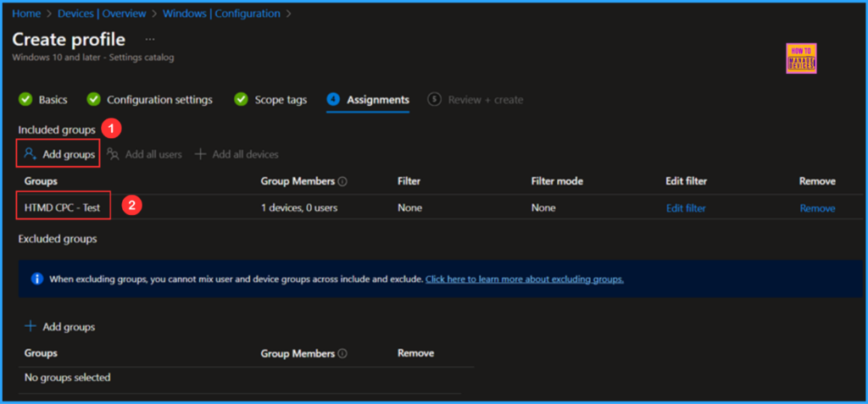The width and height of the screenshot is (868, 404).
Task: Open the Scope tags step
Action: [x=281, y=100]
